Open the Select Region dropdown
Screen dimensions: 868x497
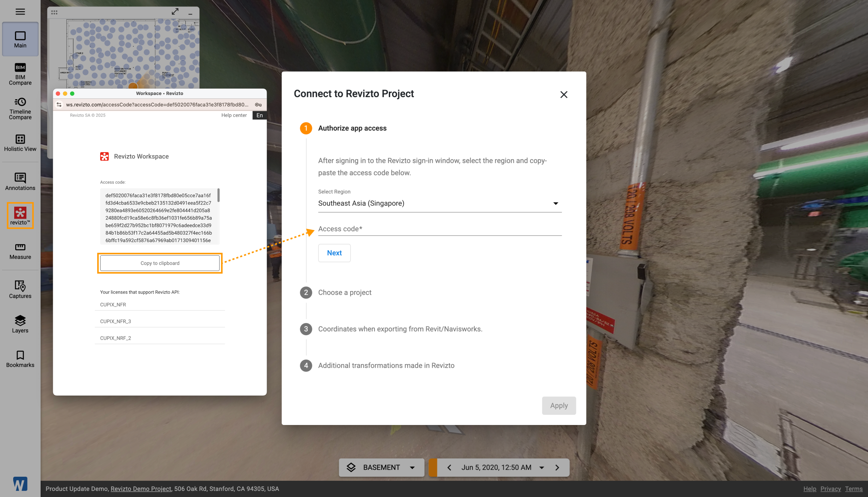pos(440,203)
